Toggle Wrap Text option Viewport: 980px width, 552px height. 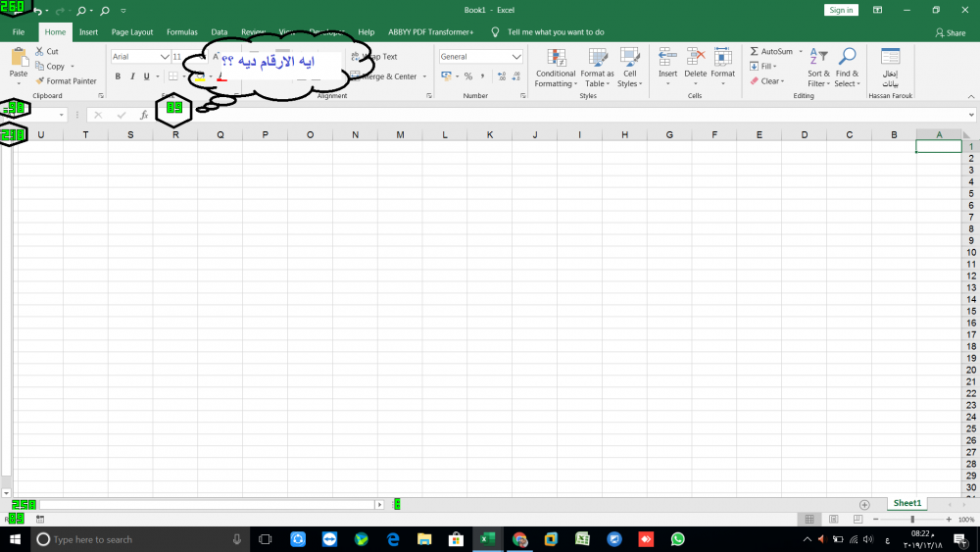[373, 56]
